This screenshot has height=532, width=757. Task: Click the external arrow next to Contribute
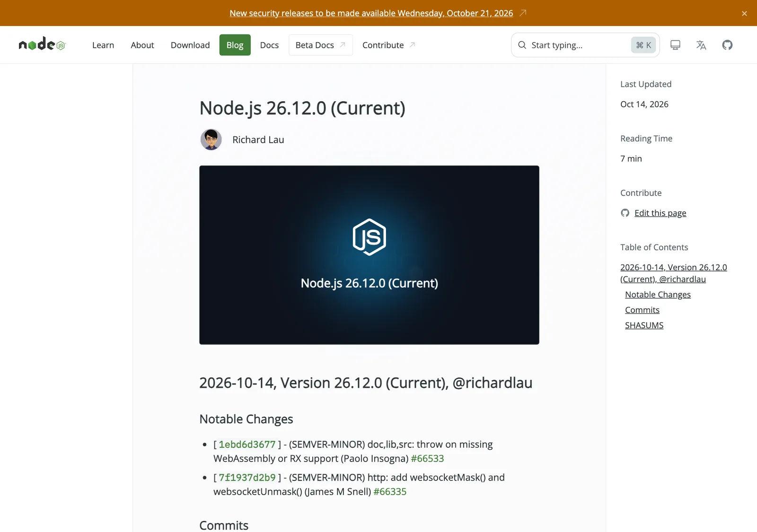[412, 45]
